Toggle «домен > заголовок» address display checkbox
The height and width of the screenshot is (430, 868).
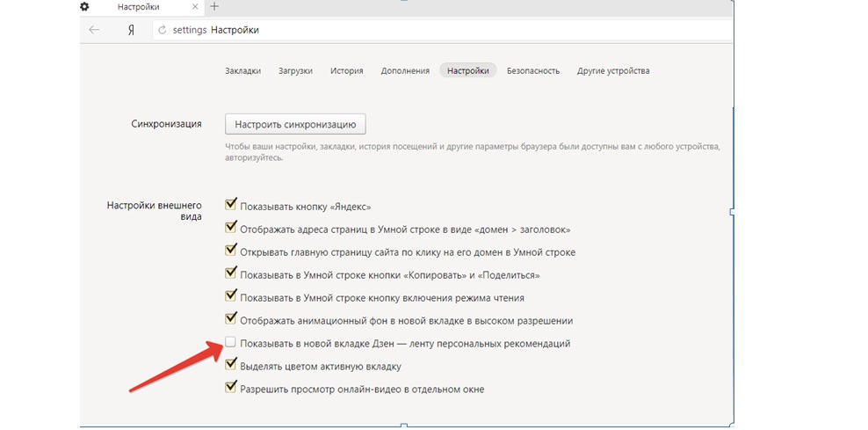tap(231, 228)
